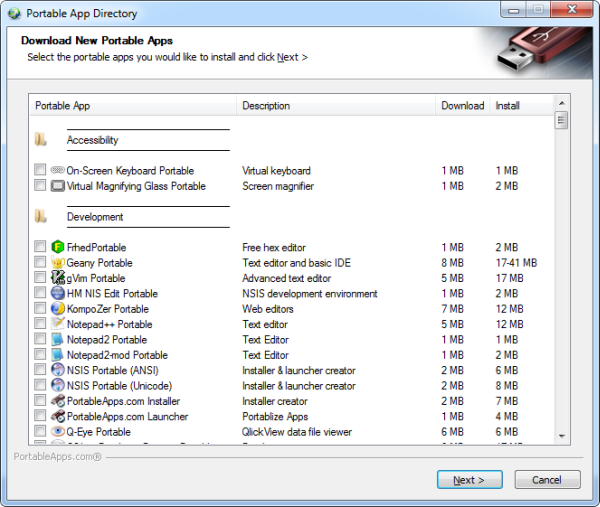Click the 'Free hex editor' description
This screenshot has height=507, width=600.
coord(274,248)
